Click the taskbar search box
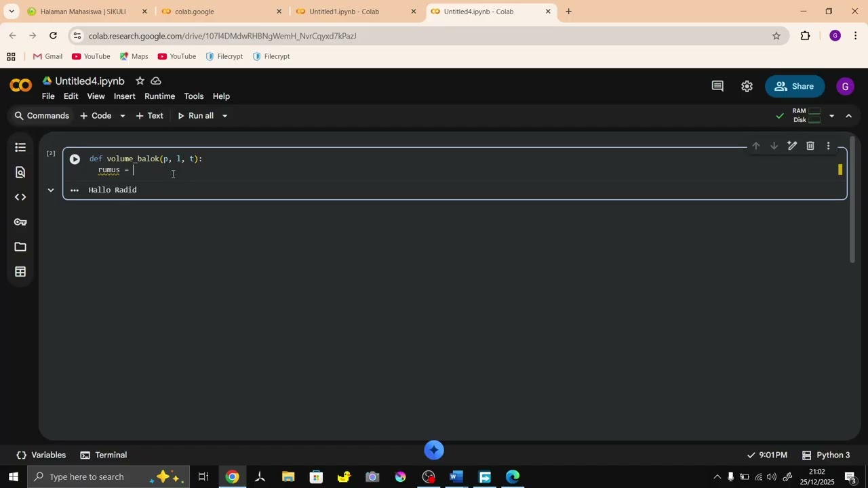This screenshot has width=868, height=488. pyautogui.click(x=108, y=477)
